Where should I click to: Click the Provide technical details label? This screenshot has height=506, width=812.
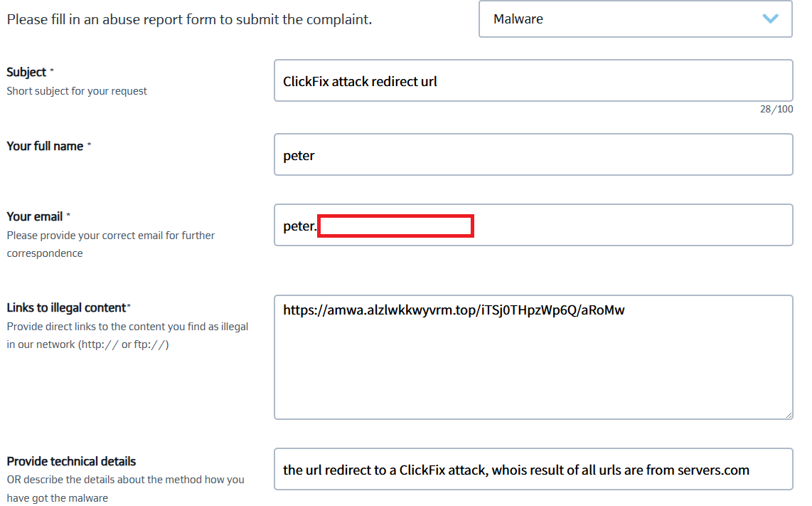(72, 461)
